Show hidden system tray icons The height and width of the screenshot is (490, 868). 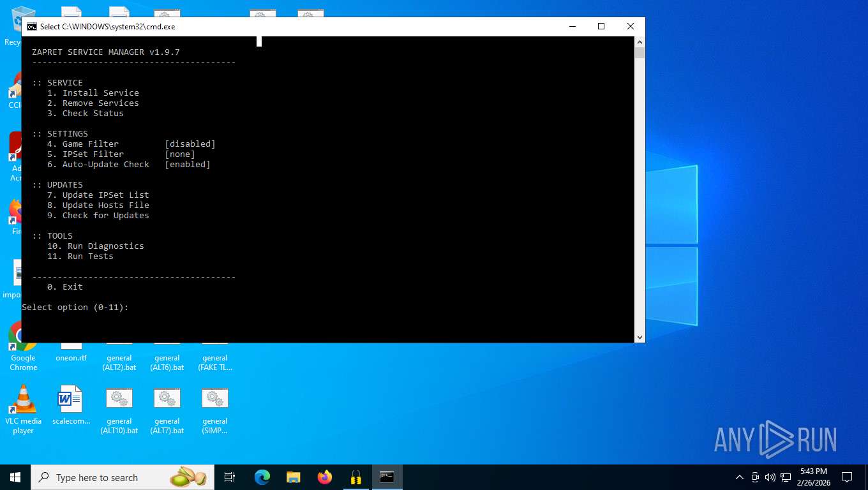(x=740, y=477)
